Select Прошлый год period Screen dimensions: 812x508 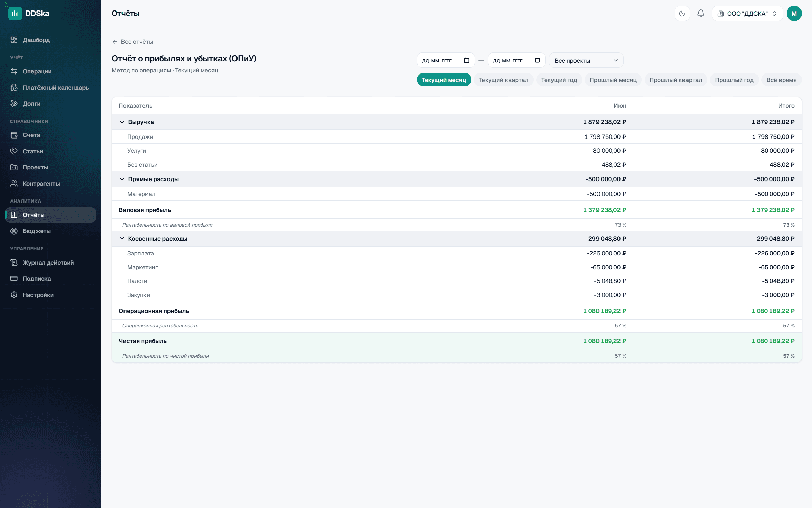pyautogui.click(x=734, y=80)
